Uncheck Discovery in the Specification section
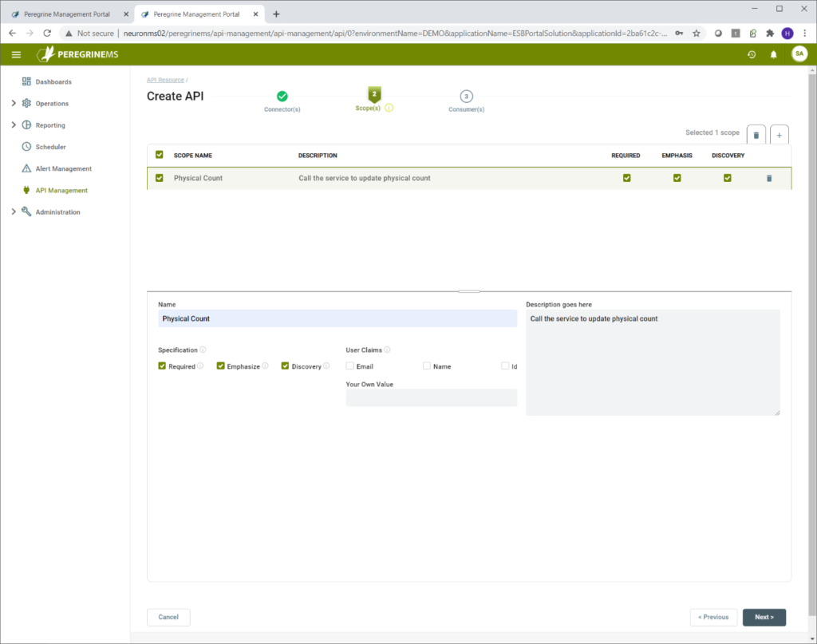 click(285, 365)
